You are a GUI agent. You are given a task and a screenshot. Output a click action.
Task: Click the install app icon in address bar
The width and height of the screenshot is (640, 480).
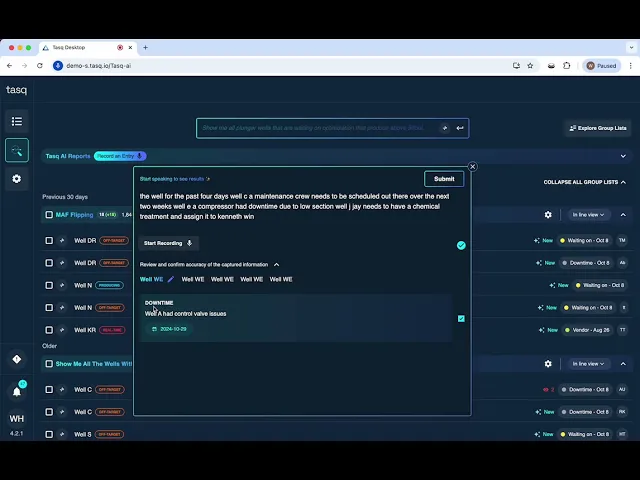coord(516,66)
